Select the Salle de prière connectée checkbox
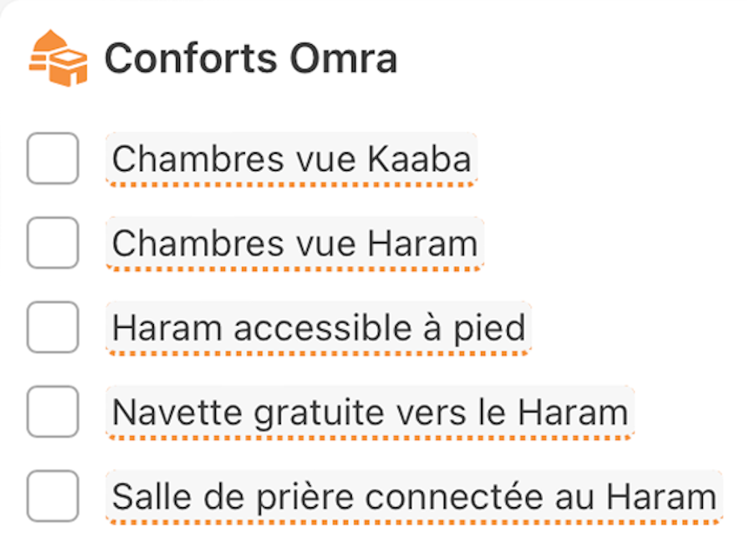Screen dimensions: 747x560 (52, 496)
